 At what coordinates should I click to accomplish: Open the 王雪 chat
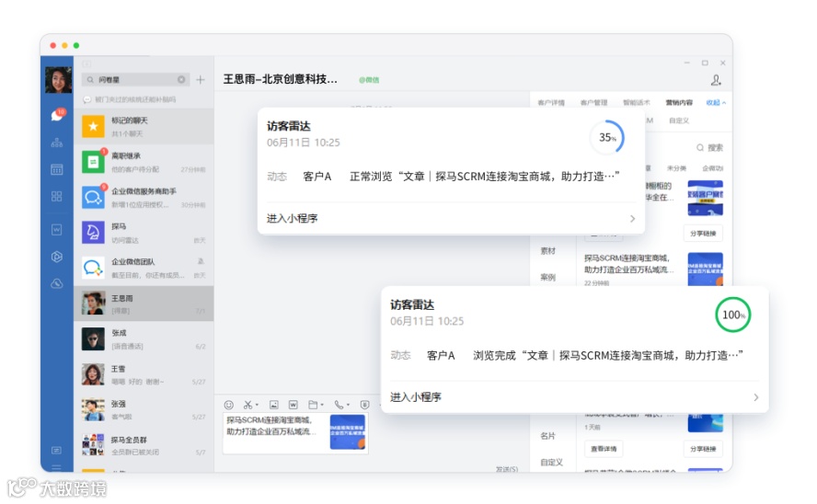pos(144,374)
